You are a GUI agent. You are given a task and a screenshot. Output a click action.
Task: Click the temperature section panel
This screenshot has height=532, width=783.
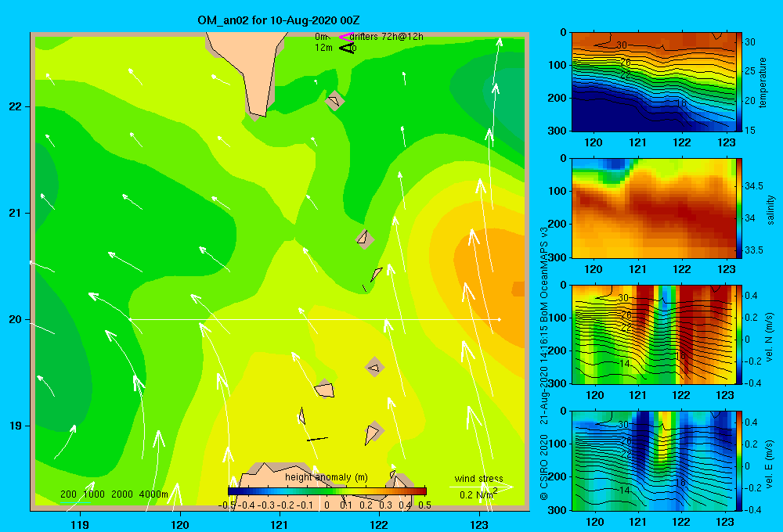coord(653,82)
